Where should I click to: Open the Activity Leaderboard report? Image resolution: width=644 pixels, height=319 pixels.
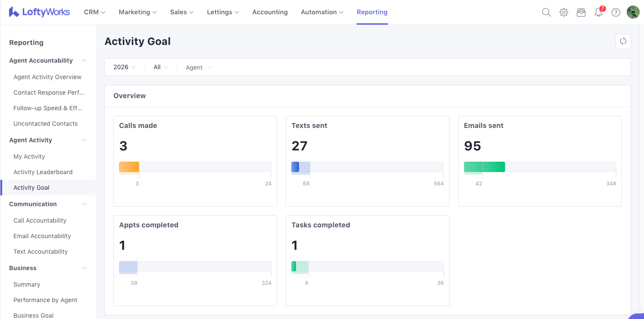43,172
